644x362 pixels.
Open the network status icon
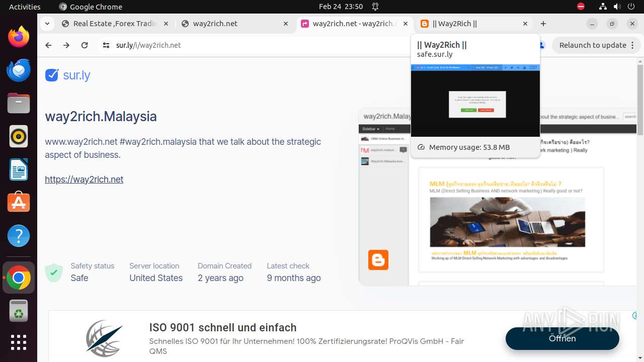tap(603, 7)
